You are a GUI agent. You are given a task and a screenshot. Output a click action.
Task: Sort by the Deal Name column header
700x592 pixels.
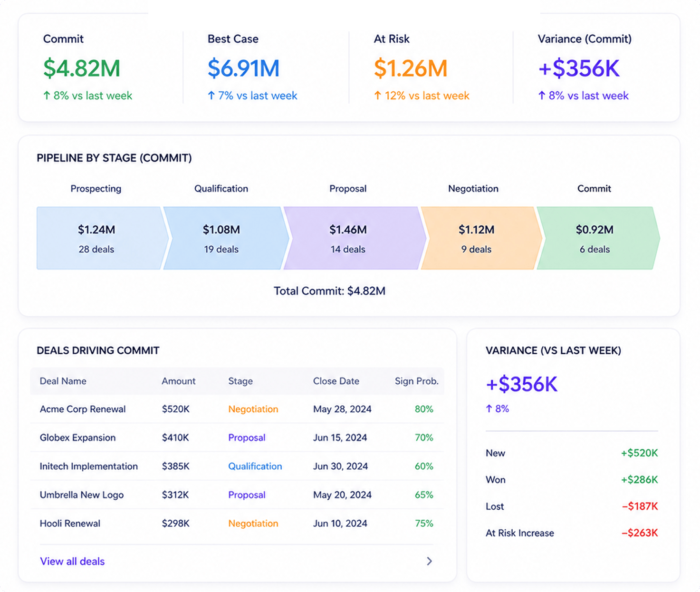63,381
